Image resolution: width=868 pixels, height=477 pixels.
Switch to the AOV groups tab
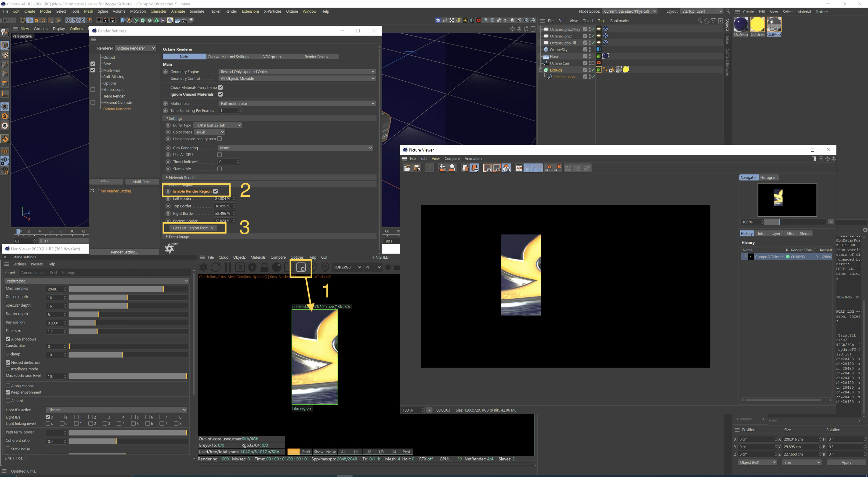[x=272, y=57]
